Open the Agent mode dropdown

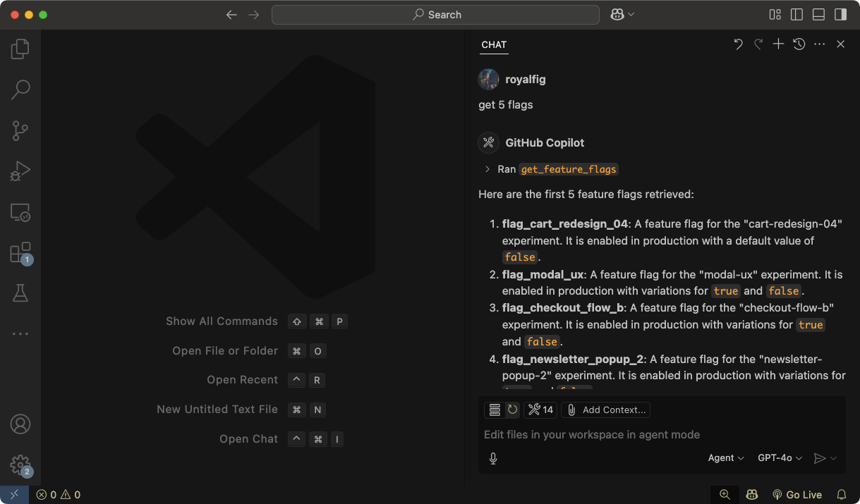pyautogui.click(x=726, y=458)
